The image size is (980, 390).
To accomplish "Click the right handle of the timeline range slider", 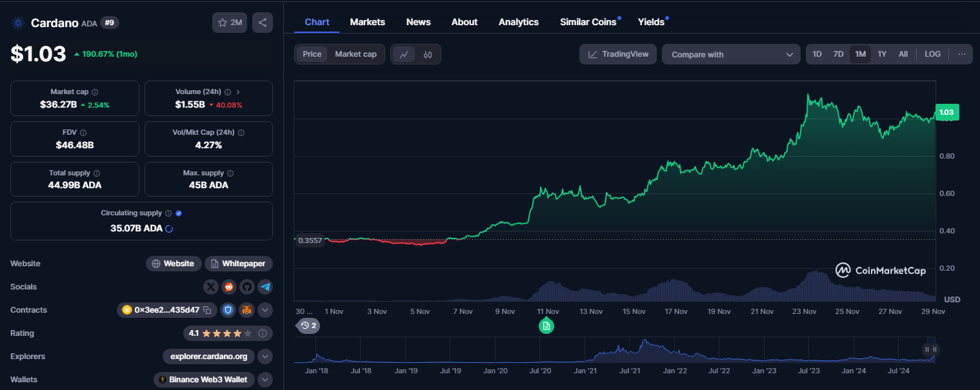I will click(934, 349).
